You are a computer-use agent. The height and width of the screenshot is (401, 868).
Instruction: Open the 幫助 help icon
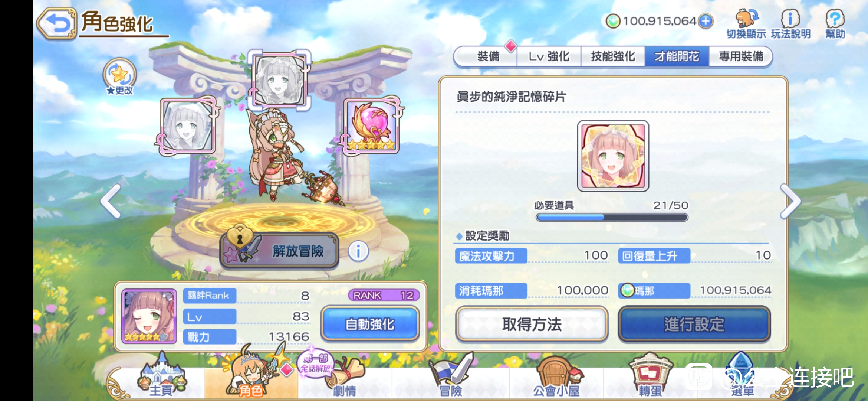pos(835,24)
